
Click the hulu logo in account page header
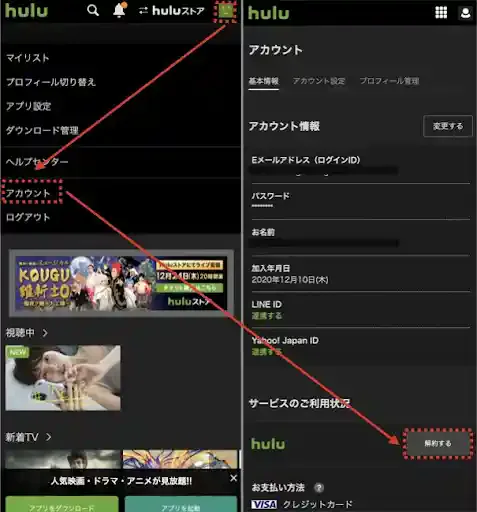(269, 13)
